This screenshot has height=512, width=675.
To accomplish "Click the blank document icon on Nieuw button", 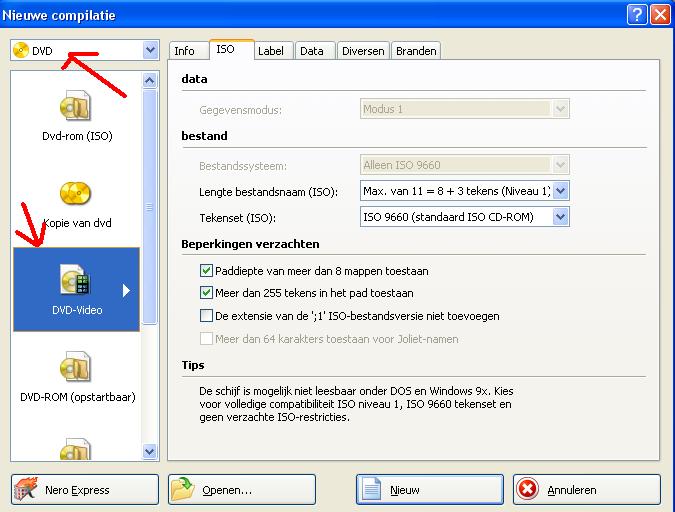I will (371, 489).
